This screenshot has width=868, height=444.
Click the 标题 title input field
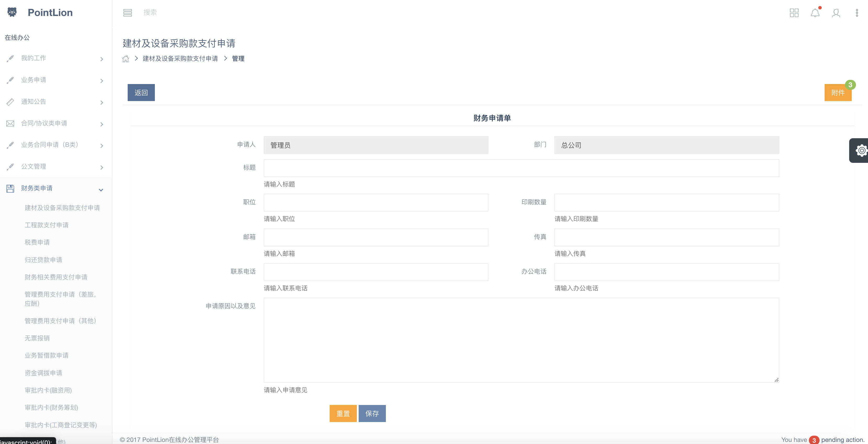(521, 168)
